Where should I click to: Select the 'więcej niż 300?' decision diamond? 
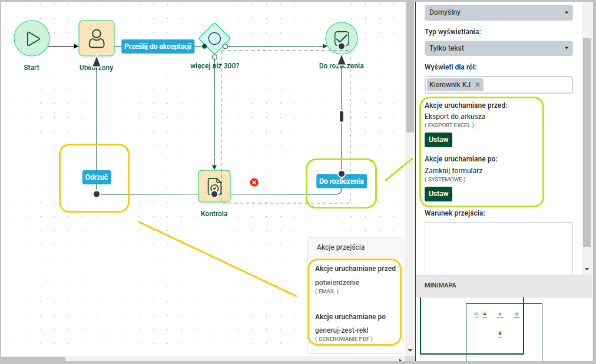[x=214, y=39]
